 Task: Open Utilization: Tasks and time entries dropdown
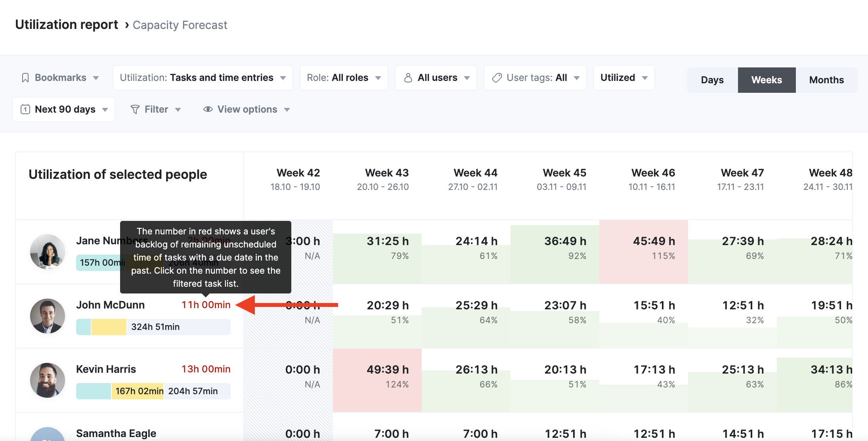(203, 78)
